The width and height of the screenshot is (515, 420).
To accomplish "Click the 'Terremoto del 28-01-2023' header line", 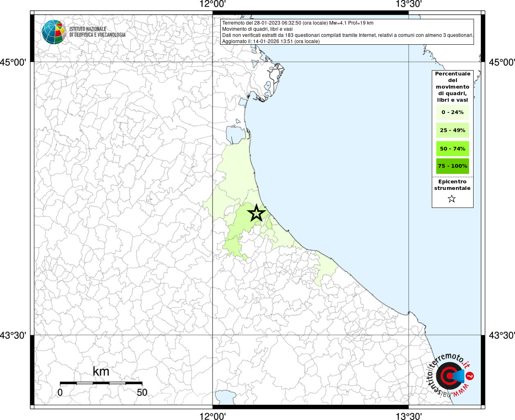I will pyautogui.click(x=298, y=23).
